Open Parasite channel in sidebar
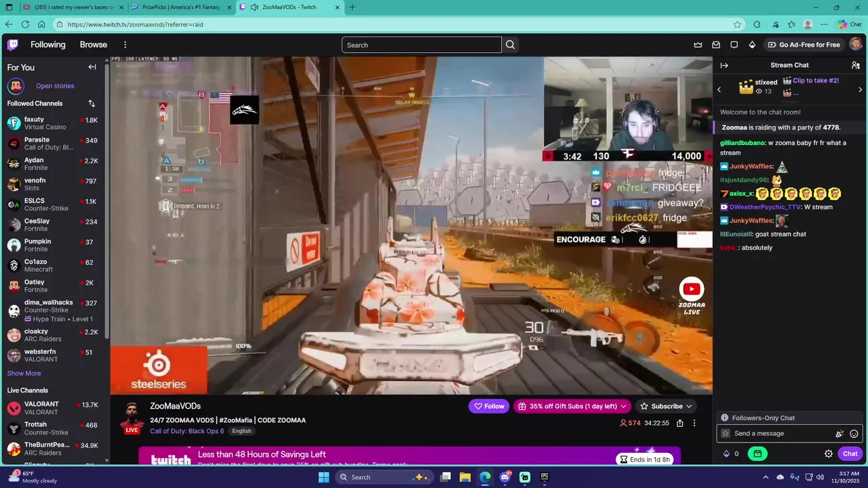The width and height of the screenshot is (868, 488). [54, 144]
